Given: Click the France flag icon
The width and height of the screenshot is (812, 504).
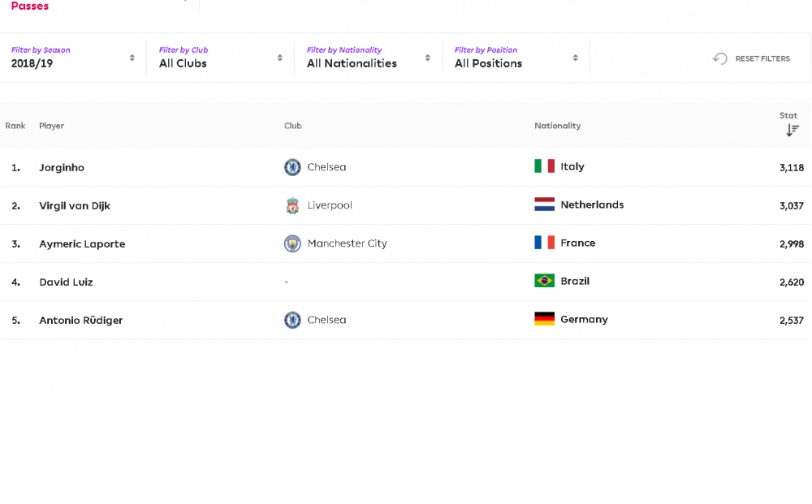Looking at the screenshot, I should click(x=544, y=243).
